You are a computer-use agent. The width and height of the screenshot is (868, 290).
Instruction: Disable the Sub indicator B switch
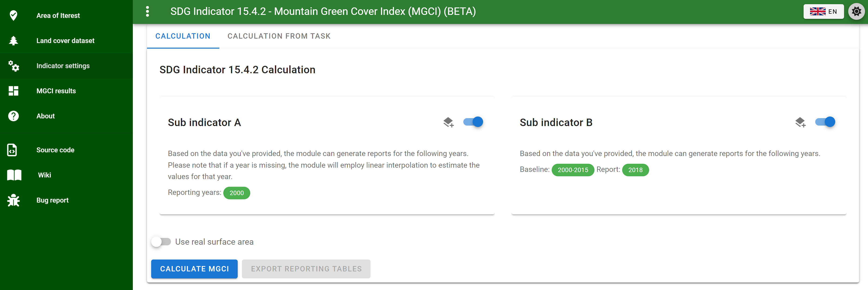(825, 122)
